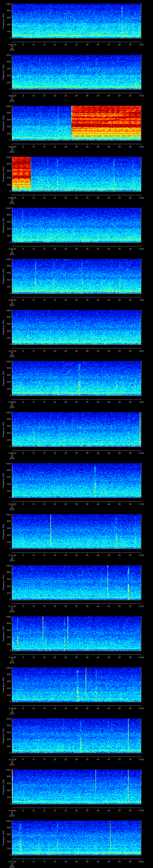Viewport: 153px width, 868px height.
Task: Select the spectrogram panel starting at 9:06:00
Action: pos(76,276)
